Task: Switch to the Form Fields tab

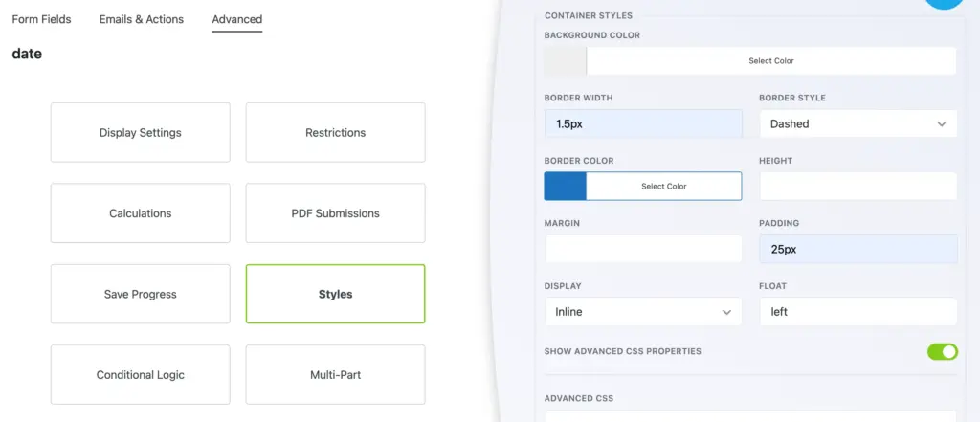Action: 41,19
